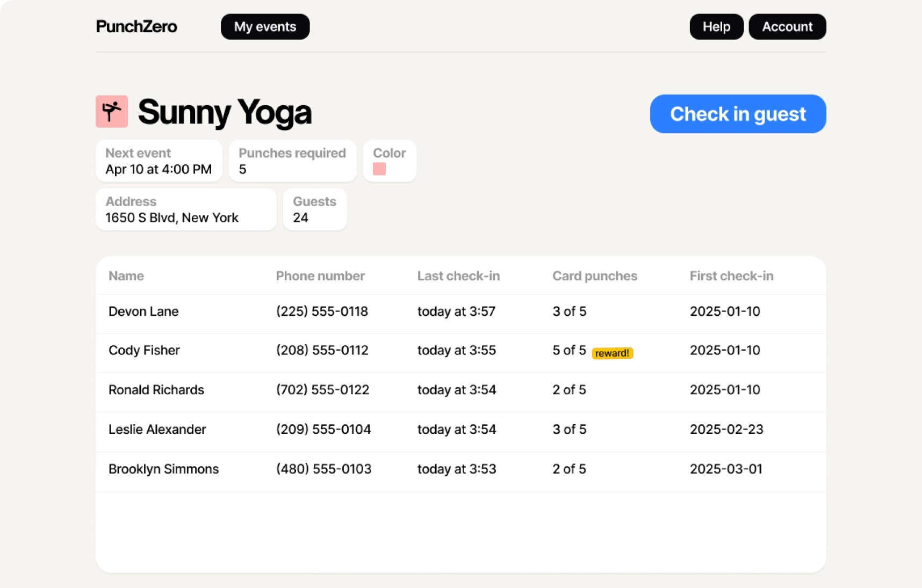This screenshot has height=588, width=922.
Task: Click first check-in date 2025-02-23
Action: pyautogui.click(x=726, y=430)
